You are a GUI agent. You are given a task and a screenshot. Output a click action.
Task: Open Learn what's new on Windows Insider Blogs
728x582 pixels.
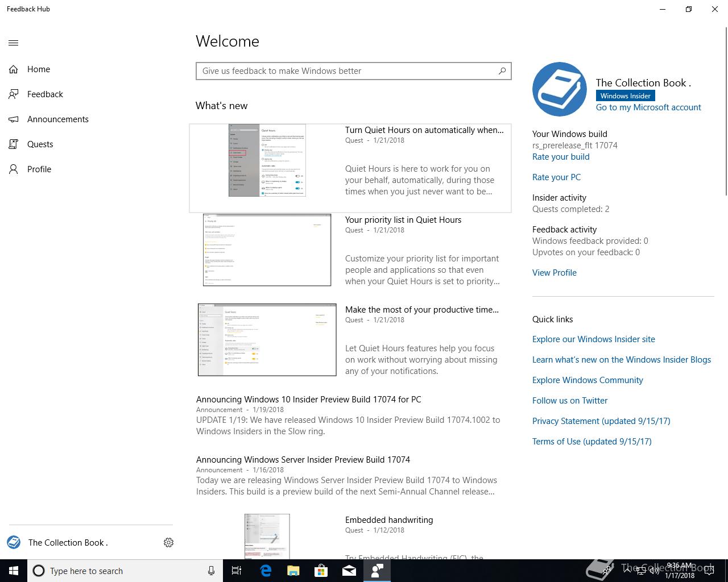click(x=622, y=360)
